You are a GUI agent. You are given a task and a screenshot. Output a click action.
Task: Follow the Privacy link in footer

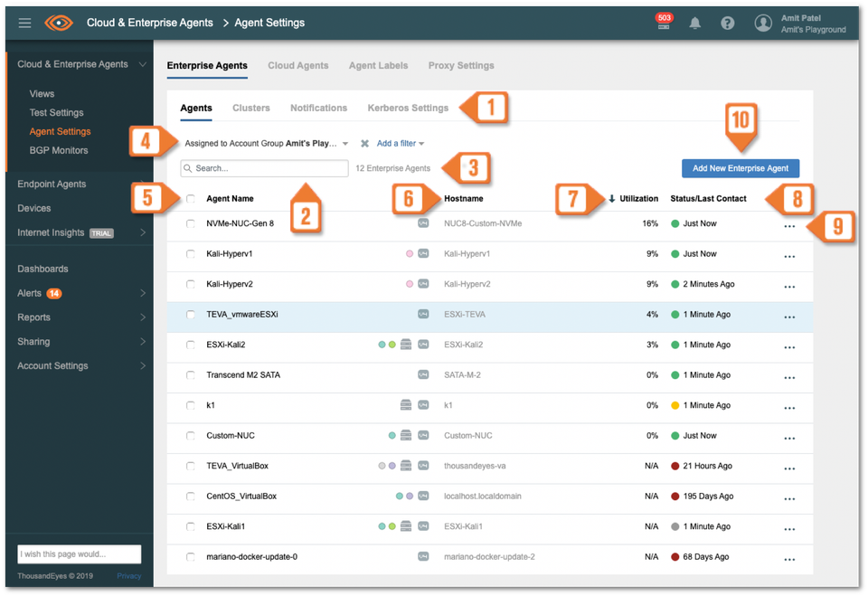click(128, 576)
